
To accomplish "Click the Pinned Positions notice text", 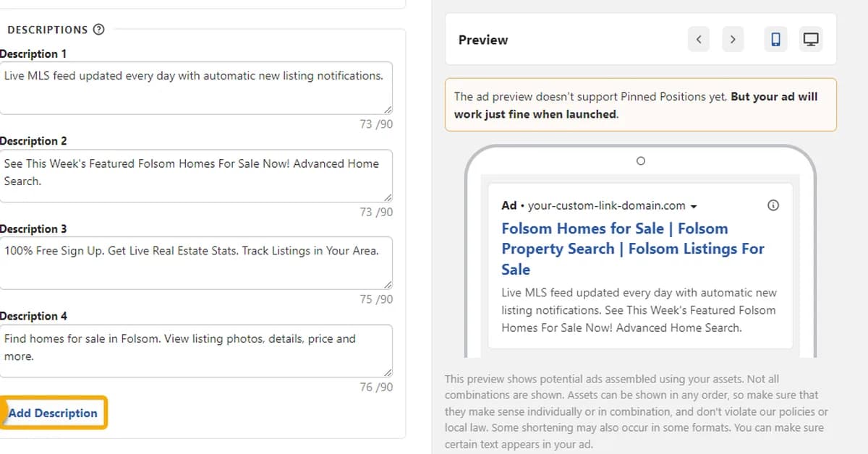I will tap(637, 105).
